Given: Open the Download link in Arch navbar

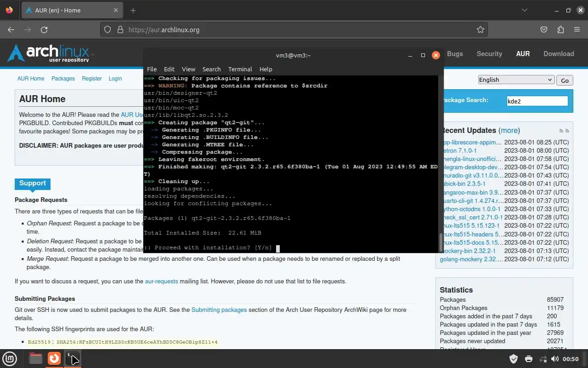Looking at the screenshot, I should [559, 54].
